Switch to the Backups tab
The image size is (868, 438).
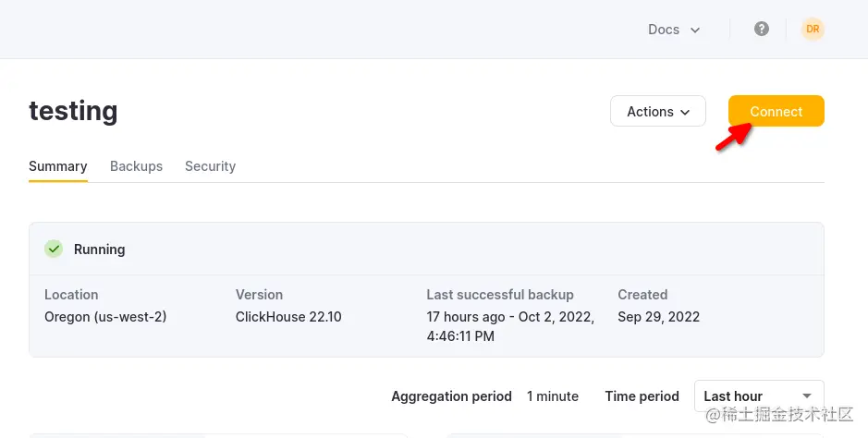pos(136,166)
